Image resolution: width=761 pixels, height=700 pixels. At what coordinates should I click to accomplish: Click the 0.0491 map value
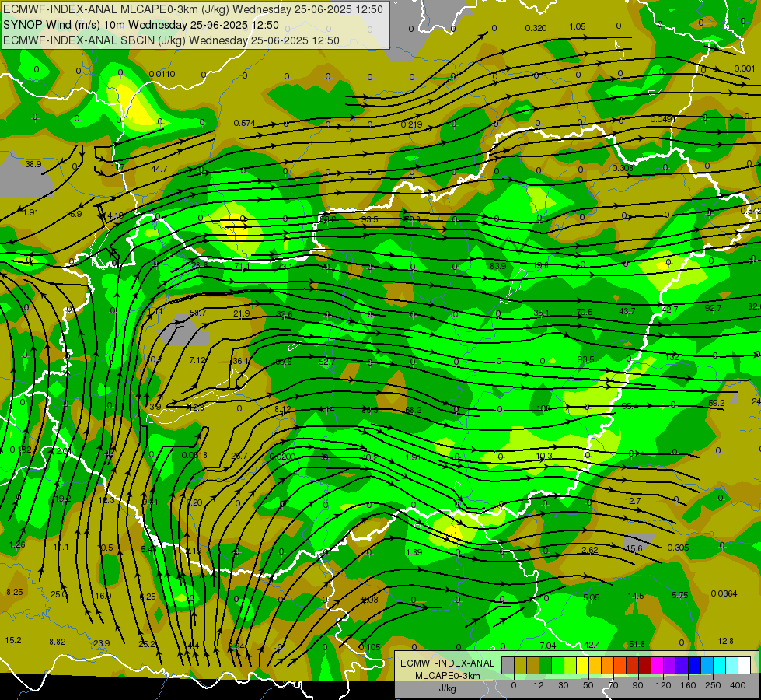662,119
